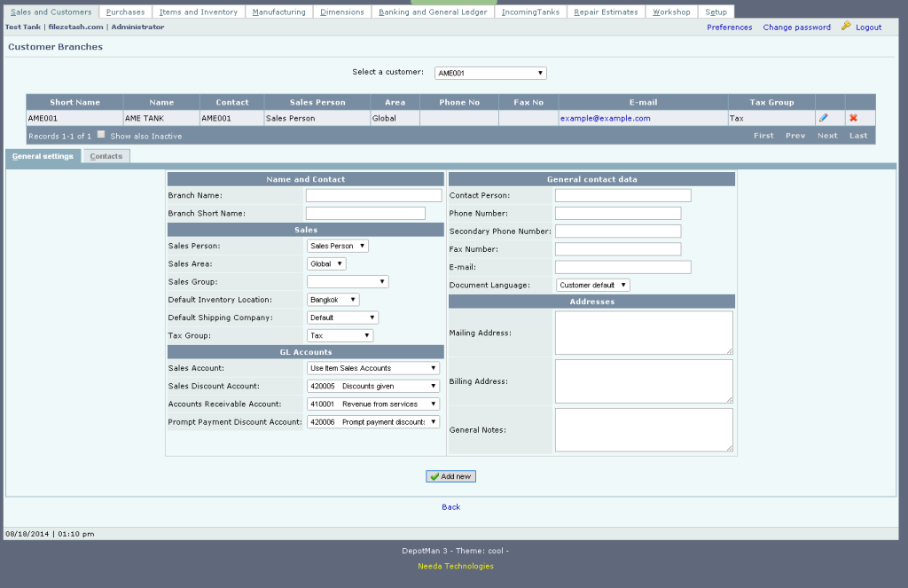
Task: Open the Tax Group dropdown
Action: point(340,335)
